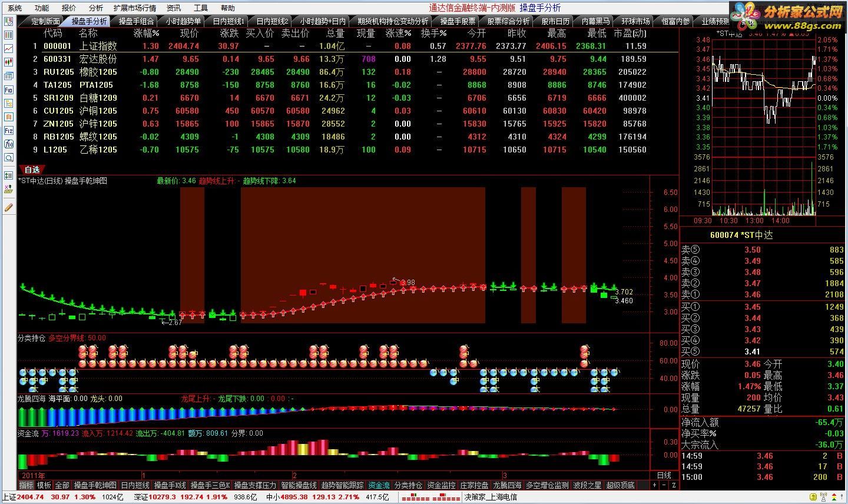
Task: Open the 系统 menu
Action: (15, 8)
